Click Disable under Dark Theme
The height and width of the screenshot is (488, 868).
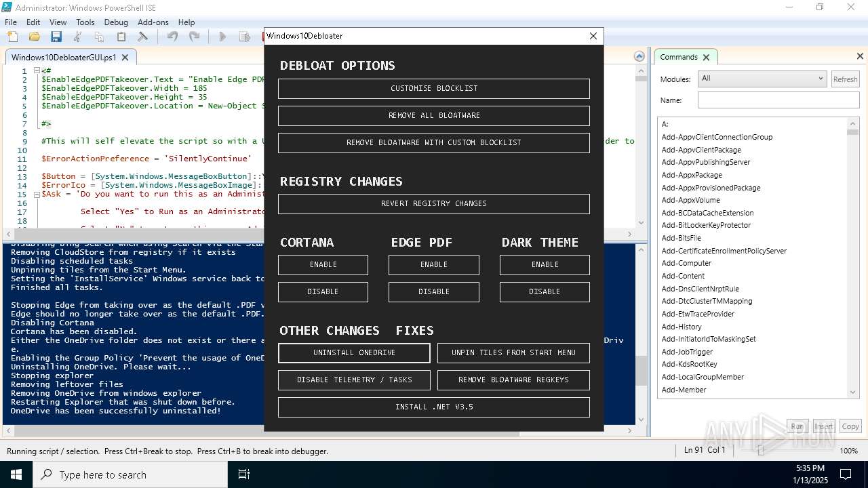(x=545, y=292)
